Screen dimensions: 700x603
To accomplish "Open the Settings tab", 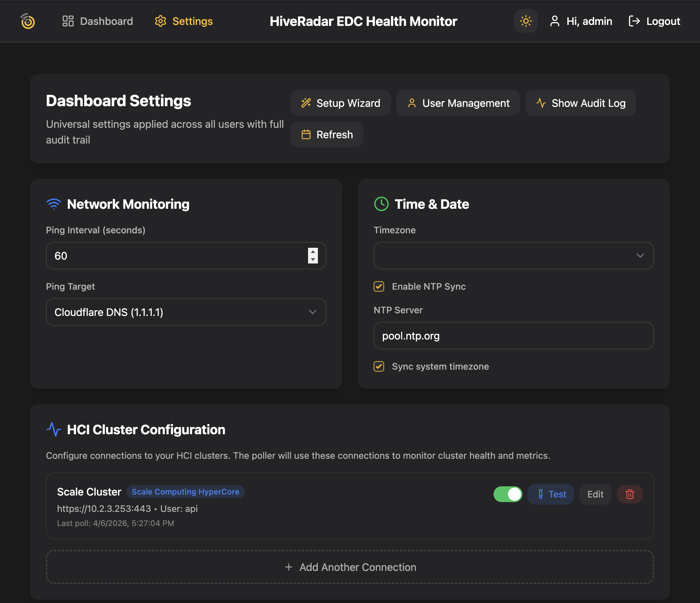I will (184, 21).
